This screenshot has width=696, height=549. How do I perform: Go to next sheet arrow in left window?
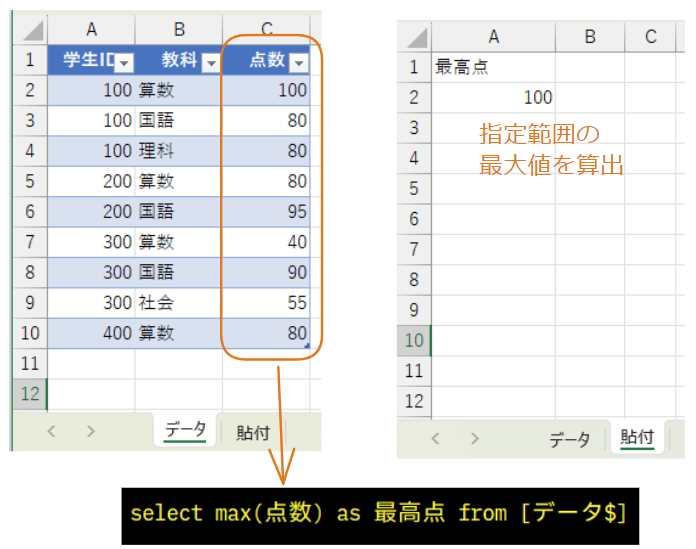[x=91, y=431]
